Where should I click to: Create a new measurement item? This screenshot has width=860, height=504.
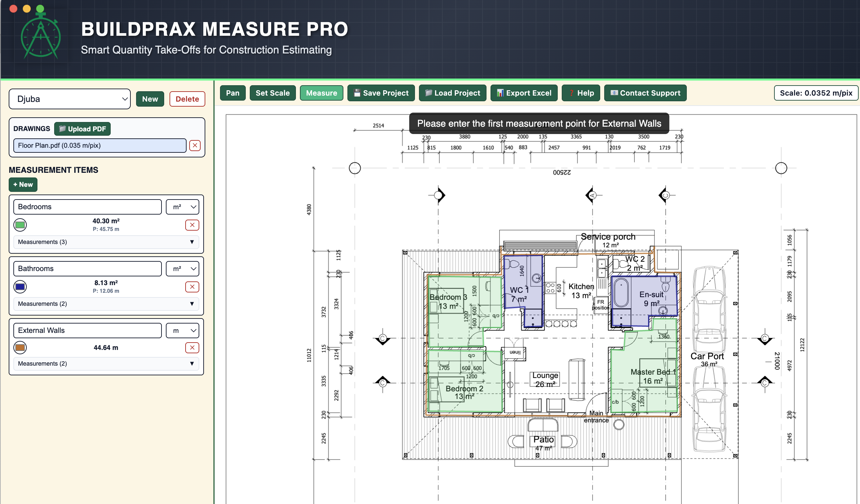click(22, 184)
